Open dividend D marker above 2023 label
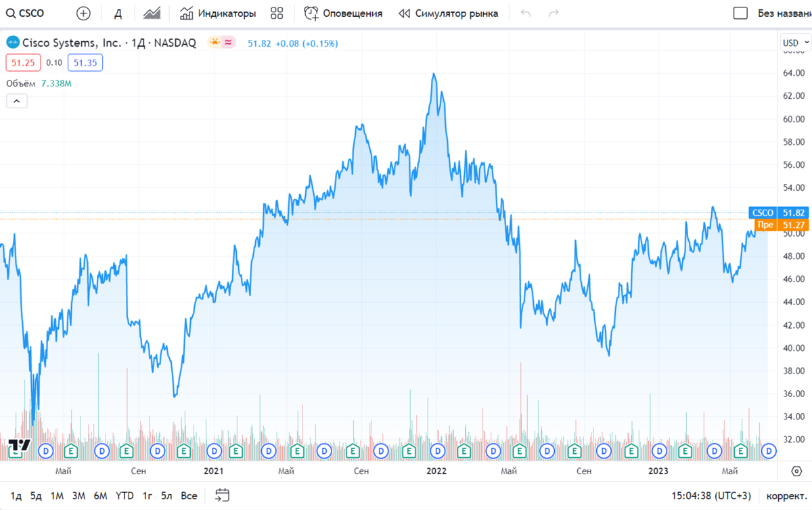This screenshot has width=812, height=510. (658, 450)
